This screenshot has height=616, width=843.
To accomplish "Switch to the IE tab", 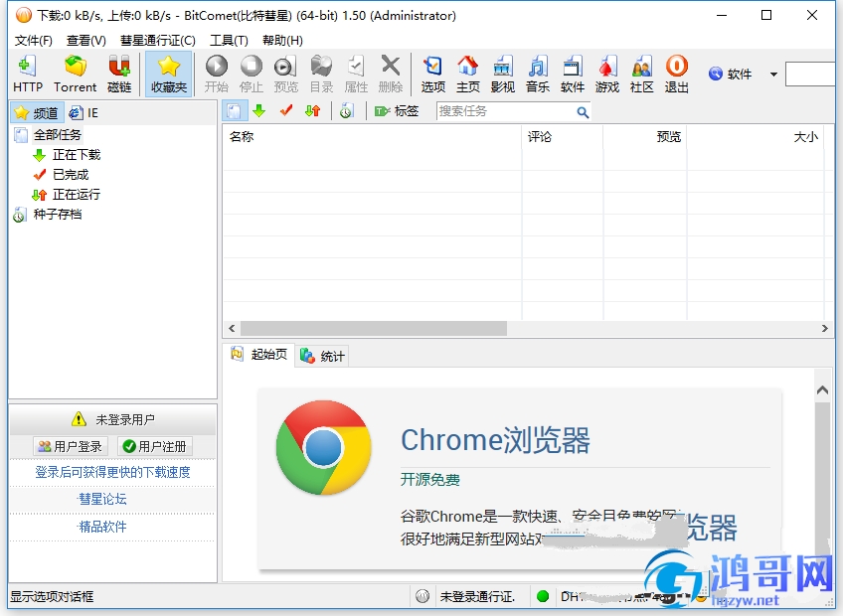I will click(84, 113).
